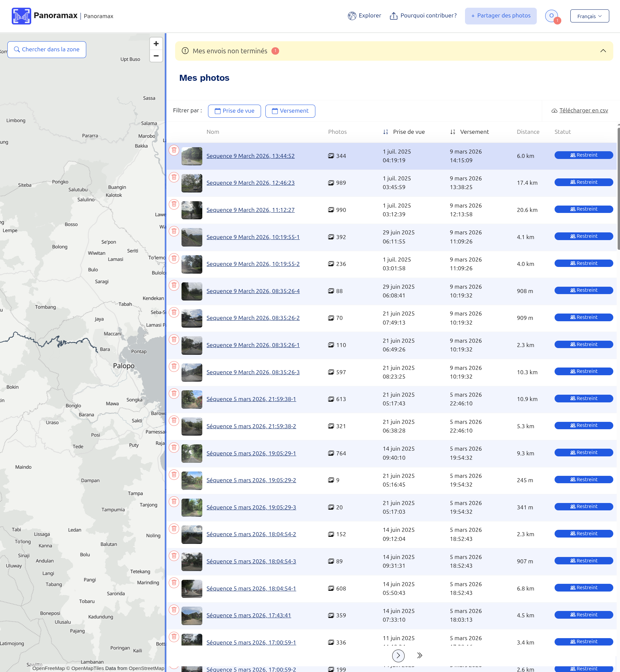Delete sequence 9 March 2026, 13:44:52
620x672 pixels.
(174, 150)
